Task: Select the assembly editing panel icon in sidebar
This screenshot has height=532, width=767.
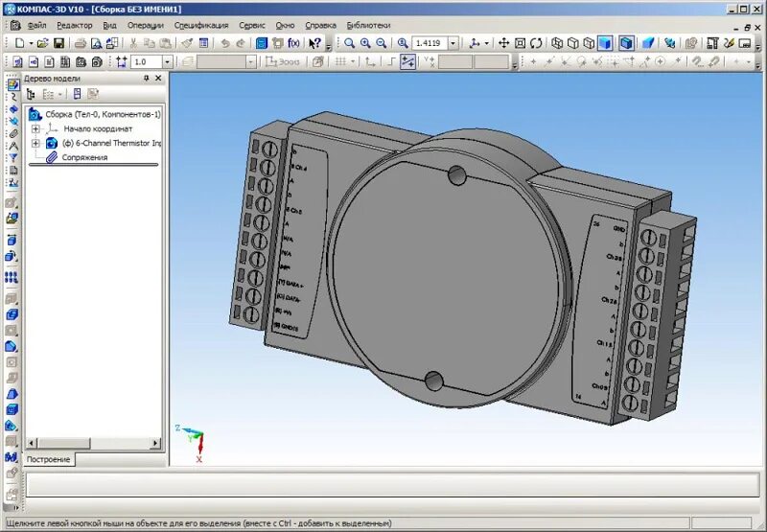Action: pyautogui.click(x=12, y=84)
